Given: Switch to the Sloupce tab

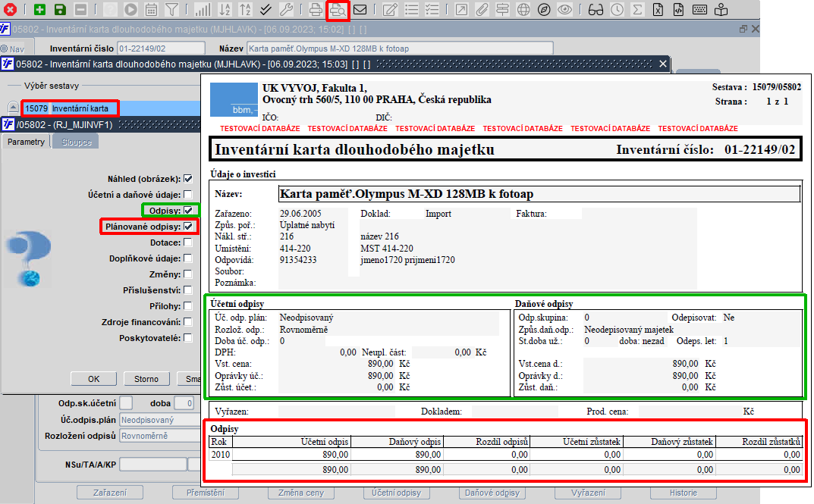Looking at the screenshot, I should 76,142.
